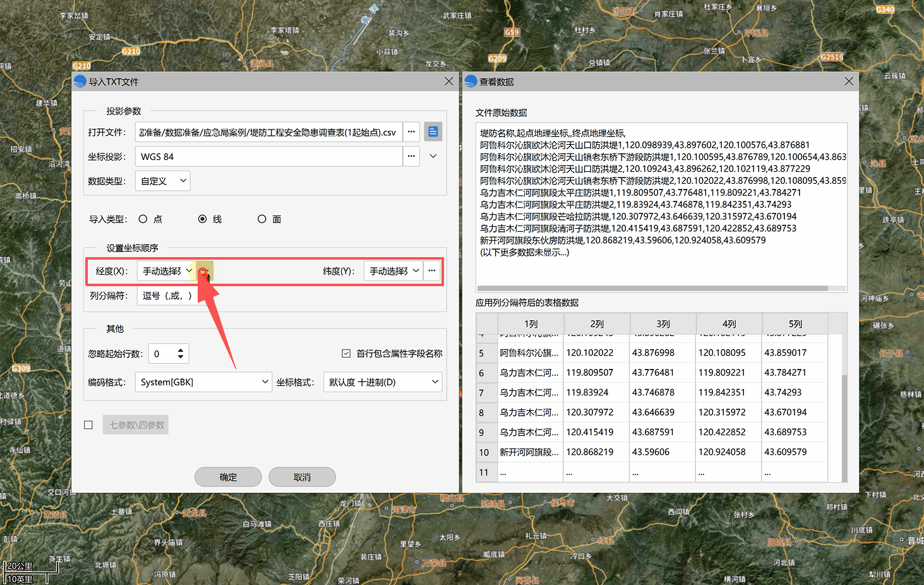
Task: Click table cell 119.809507 in row 6
Action: 597,373
